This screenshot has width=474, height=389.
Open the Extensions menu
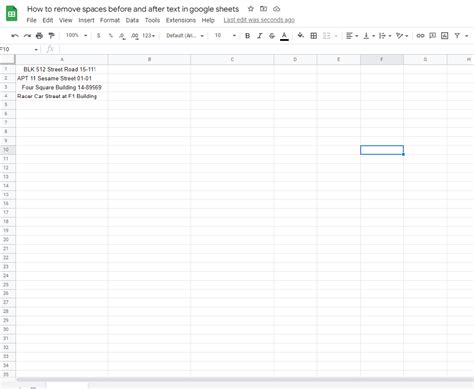[181, 20]
